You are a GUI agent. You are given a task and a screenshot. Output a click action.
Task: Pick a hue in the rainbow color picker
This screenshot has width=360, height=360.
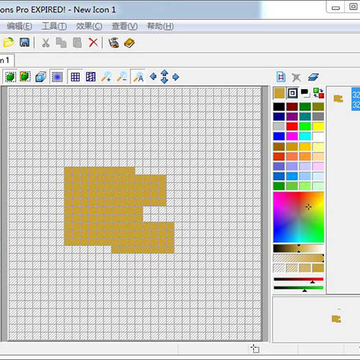tap(299, 217)
